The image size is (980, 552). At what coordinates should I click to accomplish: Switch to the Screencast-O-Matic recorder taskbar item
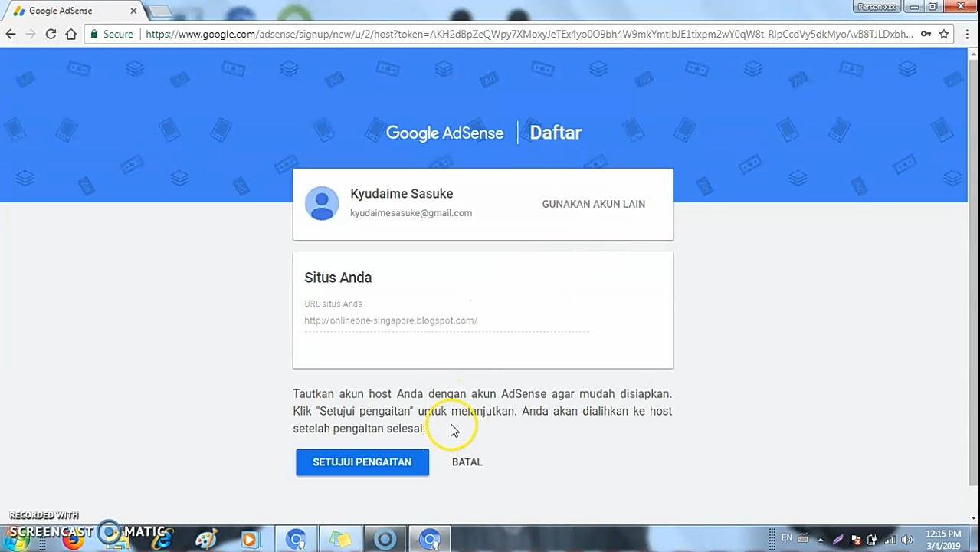pos(385,540)
